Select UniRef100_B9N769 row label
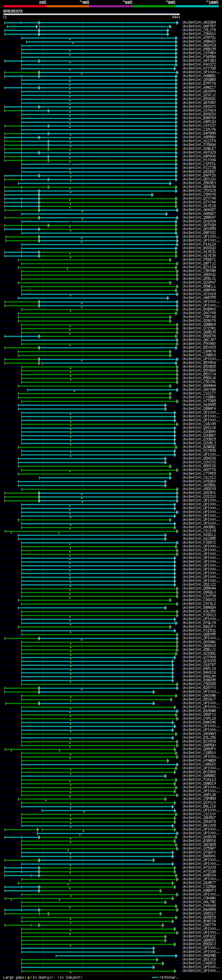 tap(199, 118)
